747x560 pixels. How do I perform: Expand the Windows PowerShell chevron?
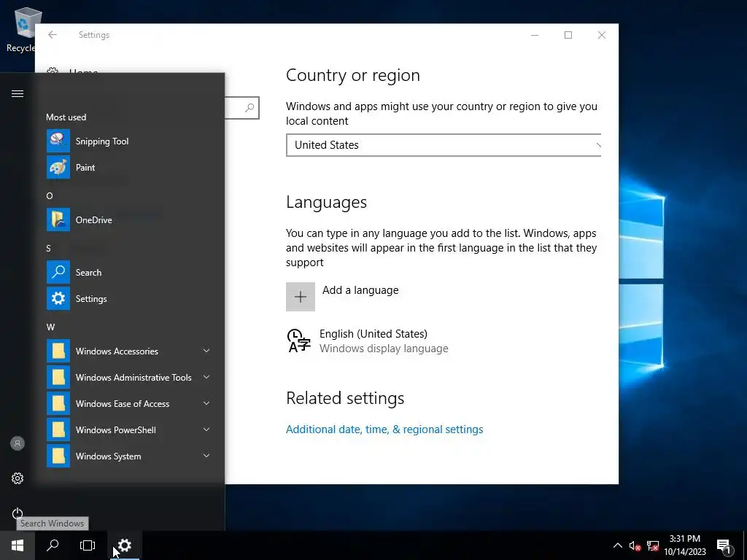coord(206,429)
